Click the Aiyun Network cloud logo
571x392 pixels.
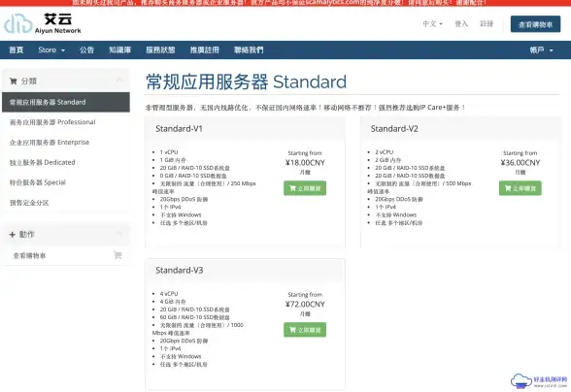[x=43, y=24]
